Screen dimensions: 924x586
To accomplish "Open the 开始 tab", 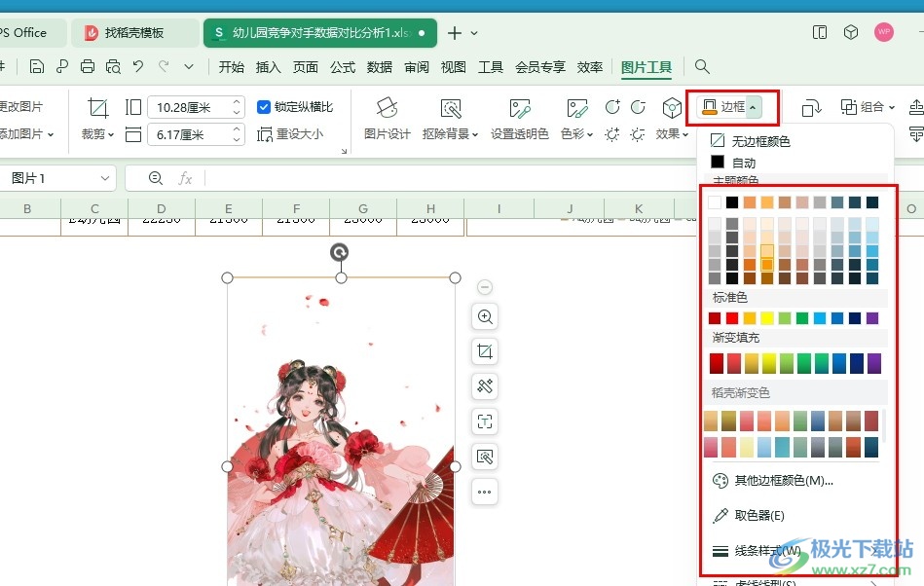I will tap(231, 67).
